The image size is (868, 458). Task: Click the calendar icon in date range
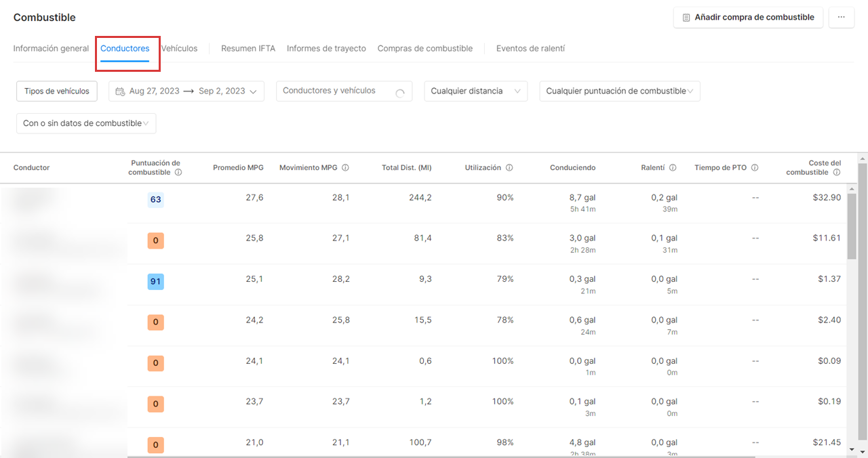coord(120,91)
